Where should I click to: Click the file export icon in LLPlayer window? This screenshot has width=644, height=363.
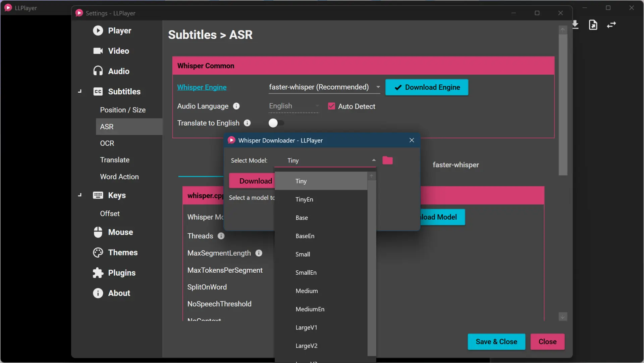coord(593,25)
